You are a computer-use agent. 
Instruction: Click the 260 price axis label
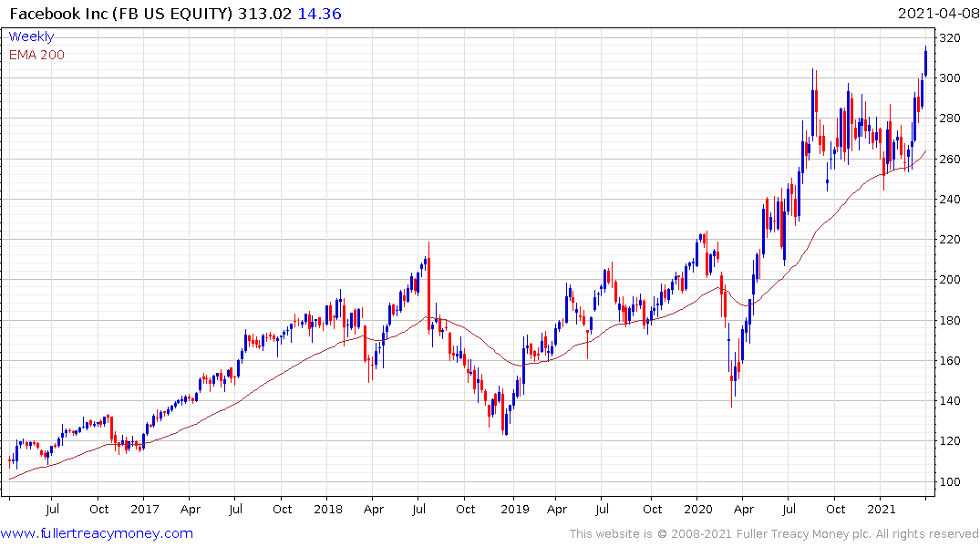[x=950, y=159]
